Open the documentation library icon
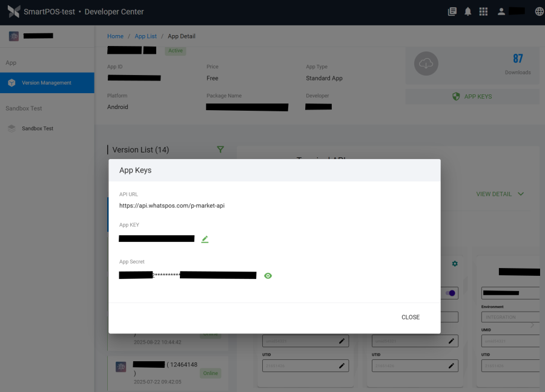 point(452,11)
